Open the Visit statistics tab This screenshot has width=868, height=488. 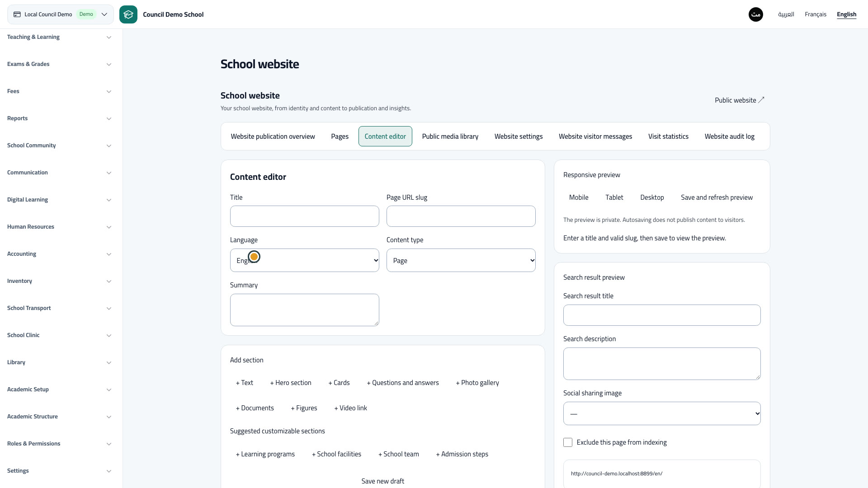[668, 136]
